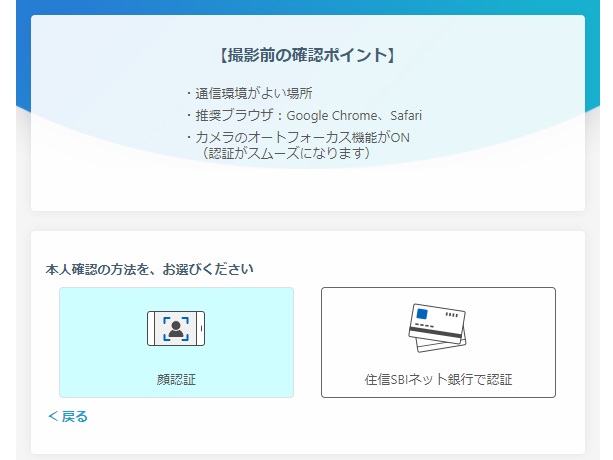Click the 住信SBIネット銀行で認証 label text
The width and height of the screenshot is (613, 460).
pyautogui.click(x=438, y=380)
